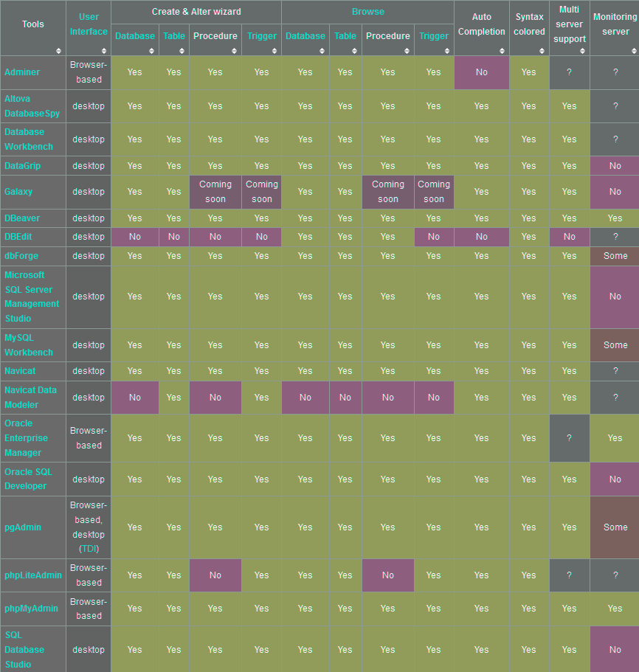Viewport: 639px width, 672px height.
Task: Open the DBEdit link
Action: point(18,237)
